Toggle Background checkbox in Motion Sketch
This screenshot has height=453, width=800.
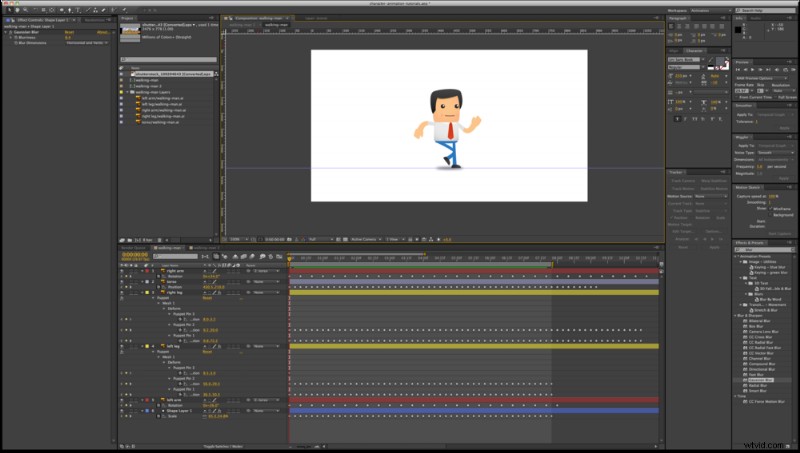pyautogui.click(x=770, y=215)
